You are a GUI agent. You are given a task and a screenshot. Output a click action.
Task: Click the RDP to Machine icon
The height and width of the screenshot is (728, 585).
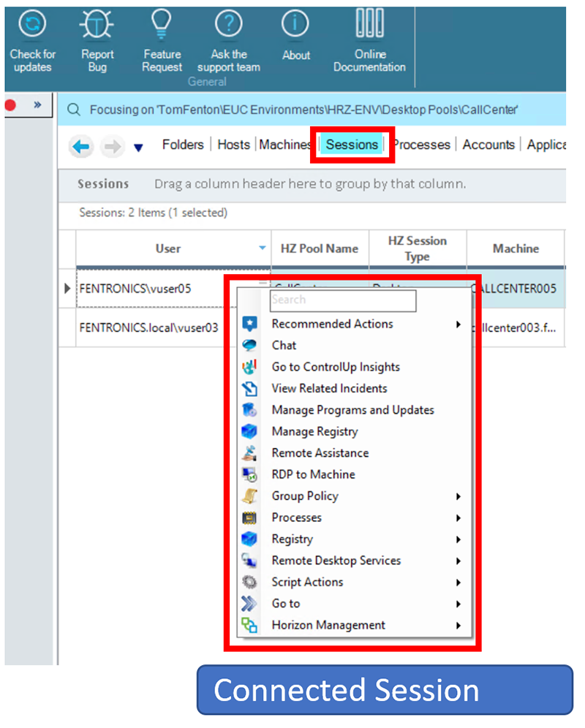click(x=249, y=474)
